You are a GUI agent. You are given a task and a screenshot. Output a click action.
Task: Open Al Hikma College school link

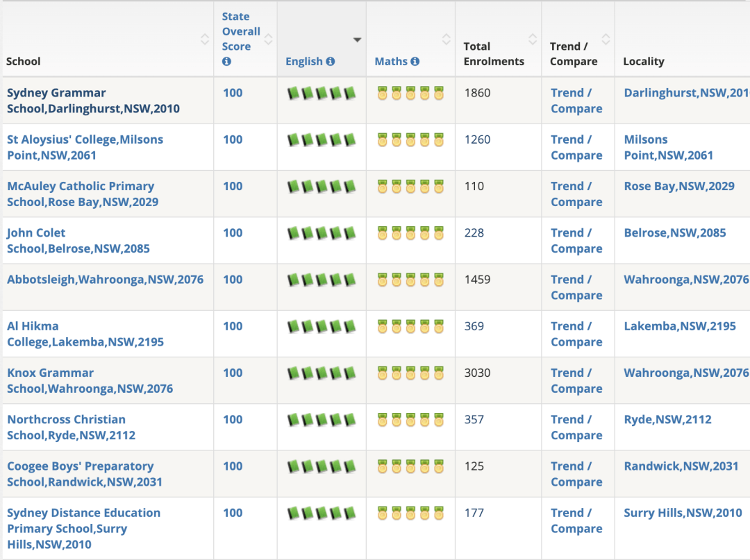point(85,334)
